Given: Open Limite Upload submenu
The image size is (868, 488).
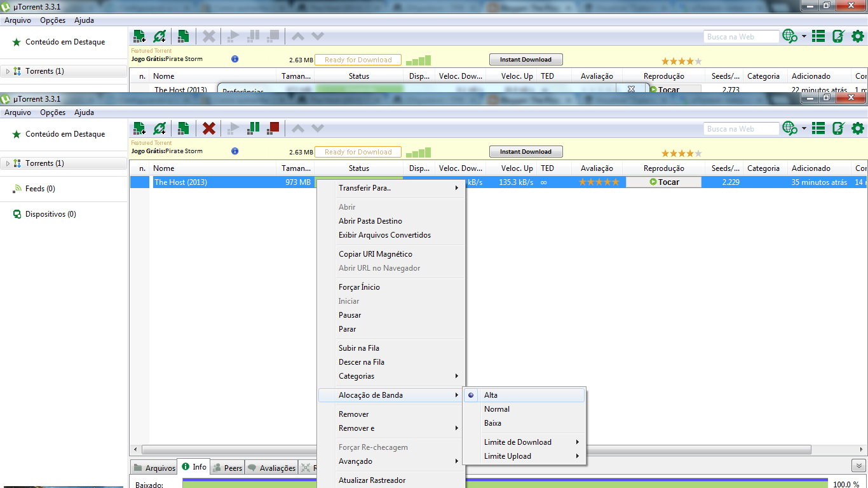Looking at the screenshot, I should 524,456.
